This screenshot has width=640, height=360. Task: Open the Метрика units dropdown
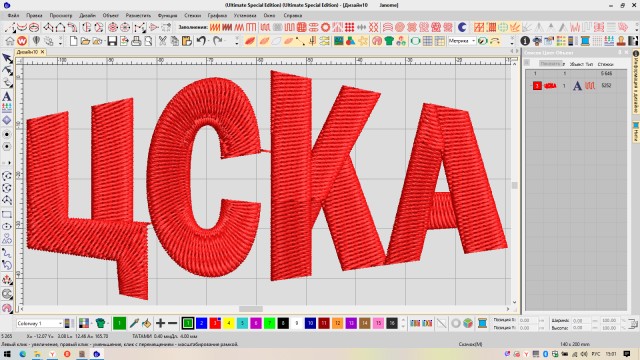click(462, 41)
